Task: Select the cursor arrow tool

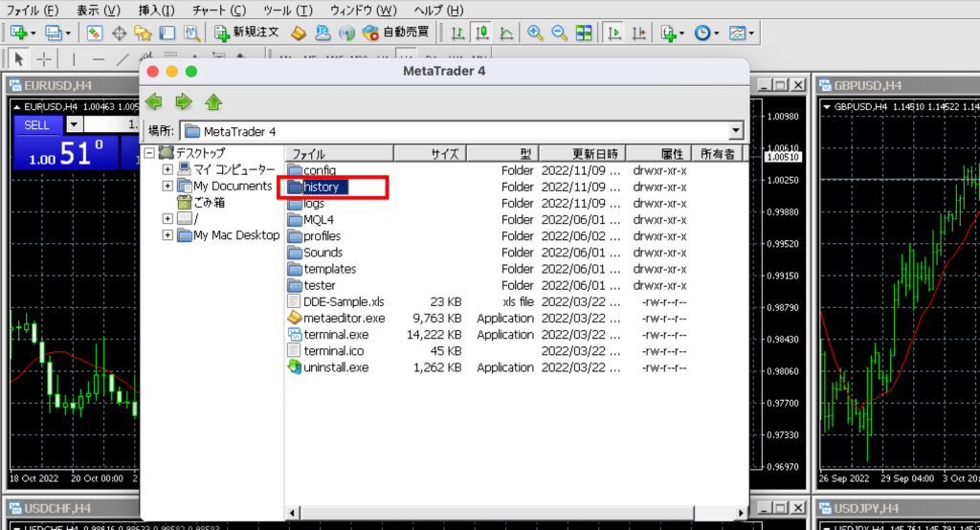Action: click(19, 59)
